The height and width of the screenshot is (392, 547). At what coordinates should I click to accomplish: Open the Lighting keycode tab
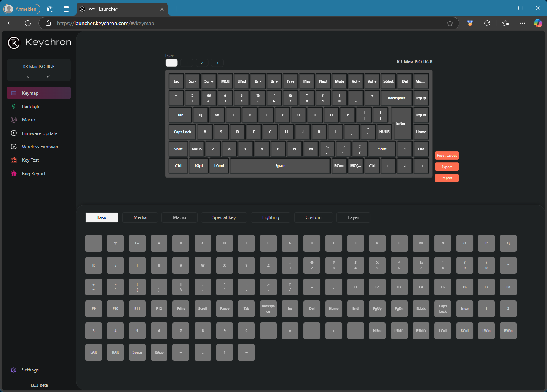(271, 217)
